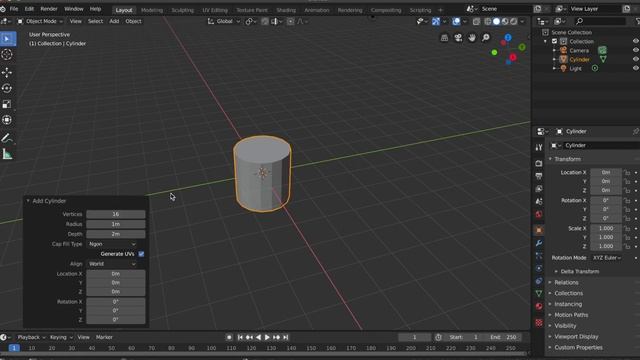The image size is (640, 360).
Task: Toggle lock on Location X
Action: (627, 172)
